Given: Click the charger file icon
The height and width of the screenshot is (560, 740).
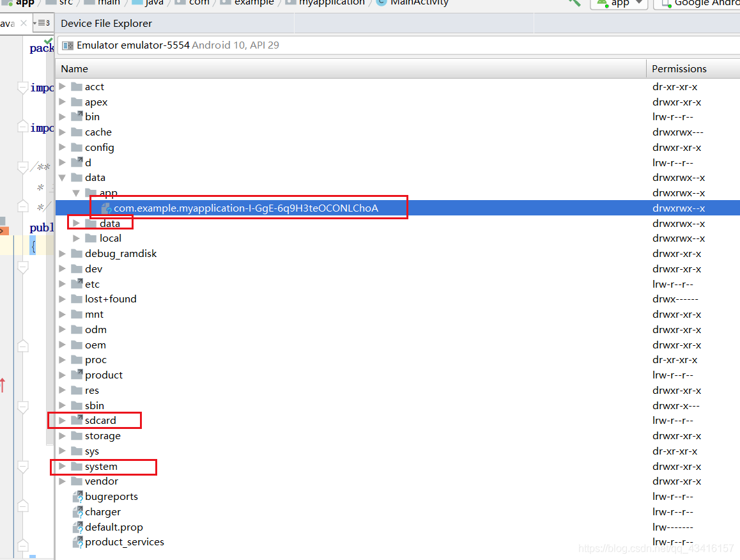Looking at the screenshot, I should (x=78, y=511).
